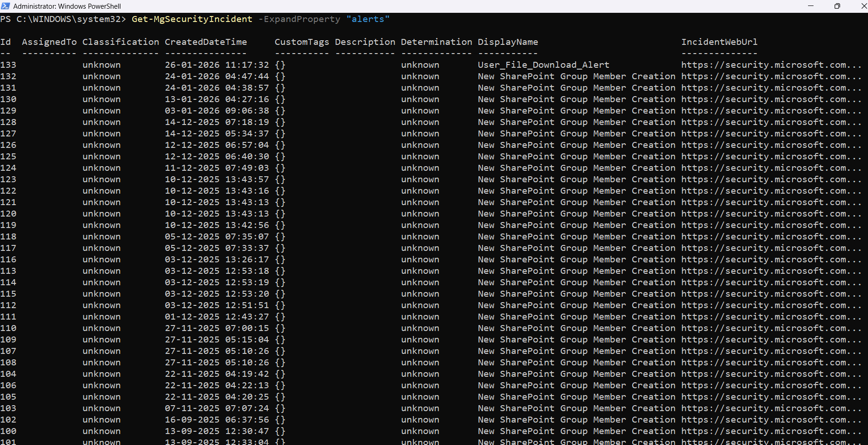Open security.microsoft.com link for incident 133
The height and width of the screenshot is (445, 868).
click(x=771, y=65)
